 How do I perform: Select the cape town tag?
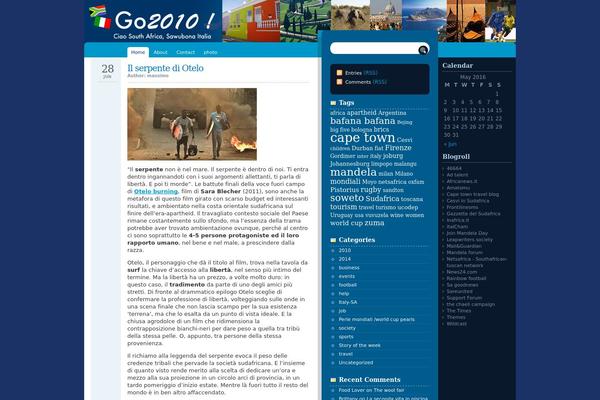[x=362, y=138]
